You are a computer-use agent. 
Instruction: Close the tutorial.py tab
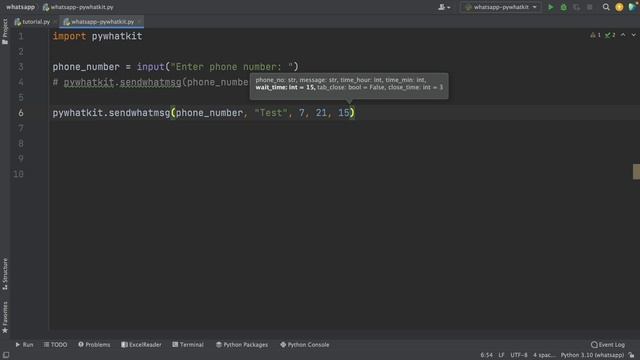pos(55,22)
